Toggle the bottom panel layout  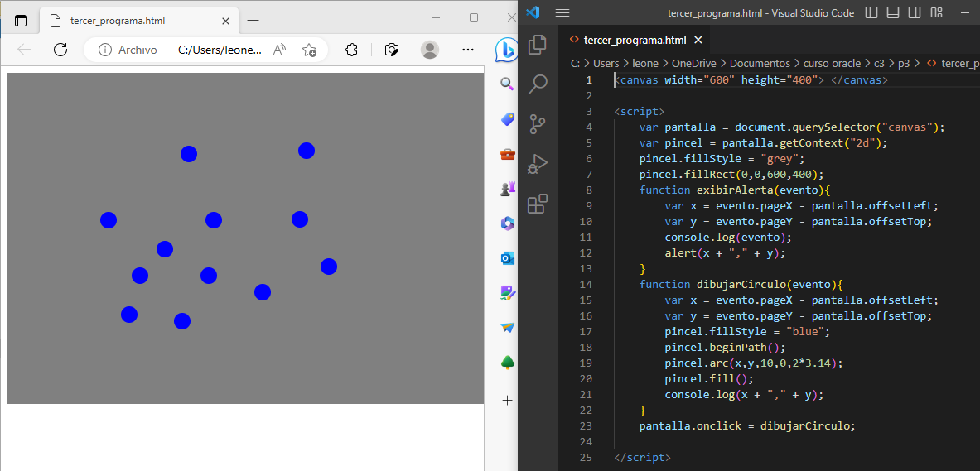[892, 12]
